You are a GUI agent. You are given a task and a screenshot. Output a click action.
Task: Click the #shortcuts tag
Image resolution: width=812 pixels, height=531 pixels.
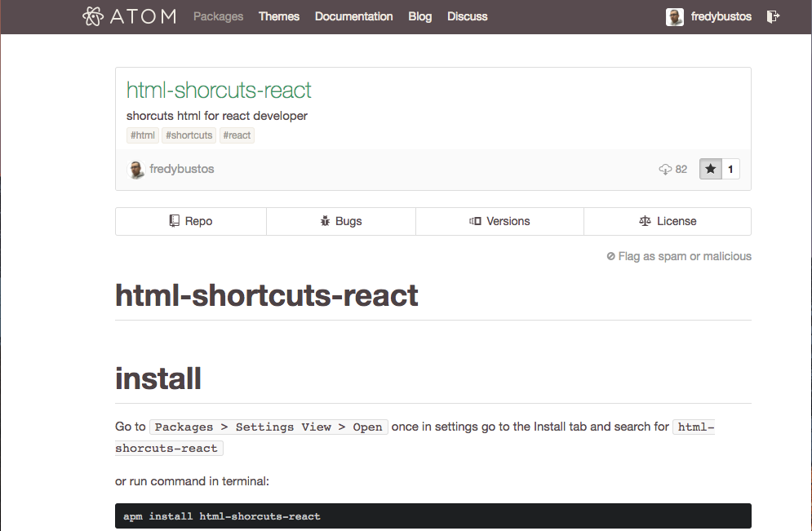189,135
